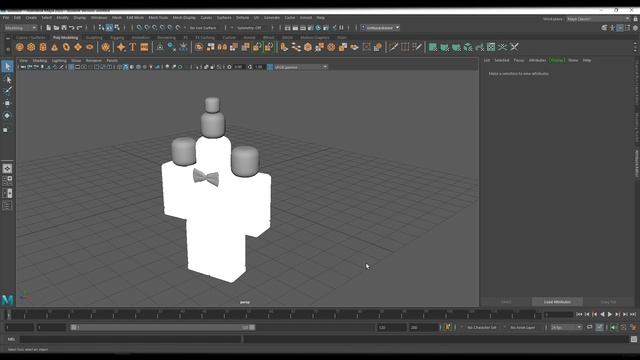The width and height of the screenshot is (640, 360).
Task: Create a polygon cone from shelf
Action: click(x=54, y=47)
